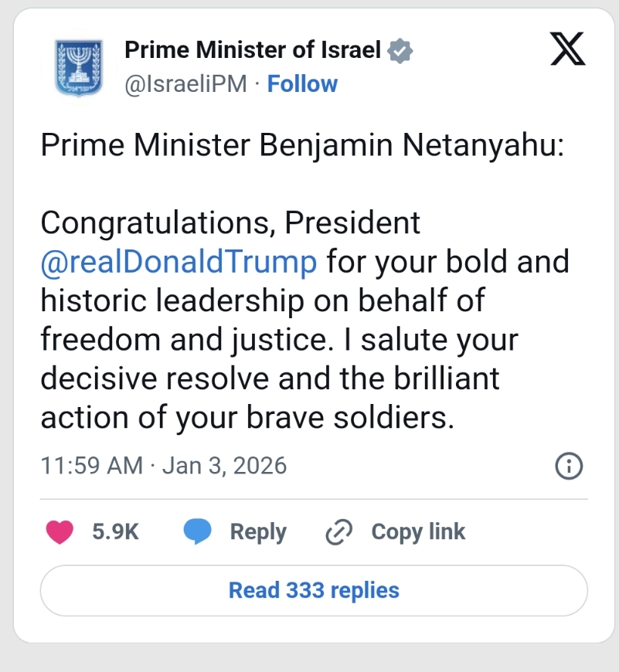Click the Copy link text
This screenshot has height=672, width=619.
418,531
